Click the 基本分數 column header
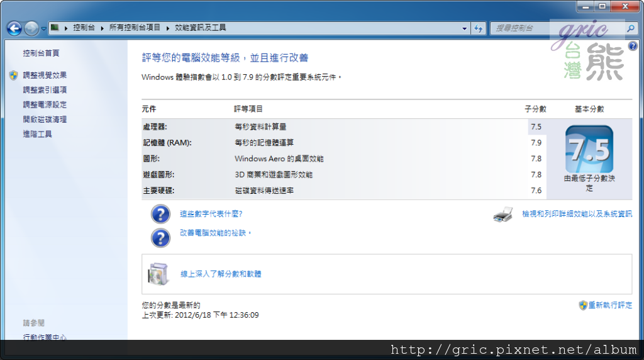Image resolution: width=644 pixels, height=360 pixels. tap(589, 109)
